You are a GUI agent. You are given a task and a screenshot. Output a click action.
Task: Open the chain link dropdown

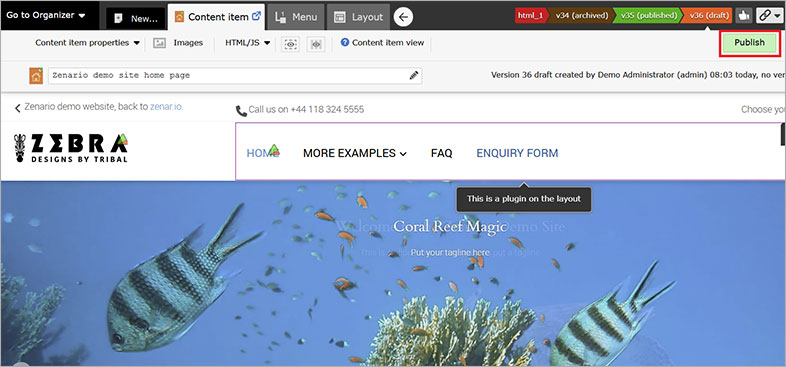(x=770, y=16)
